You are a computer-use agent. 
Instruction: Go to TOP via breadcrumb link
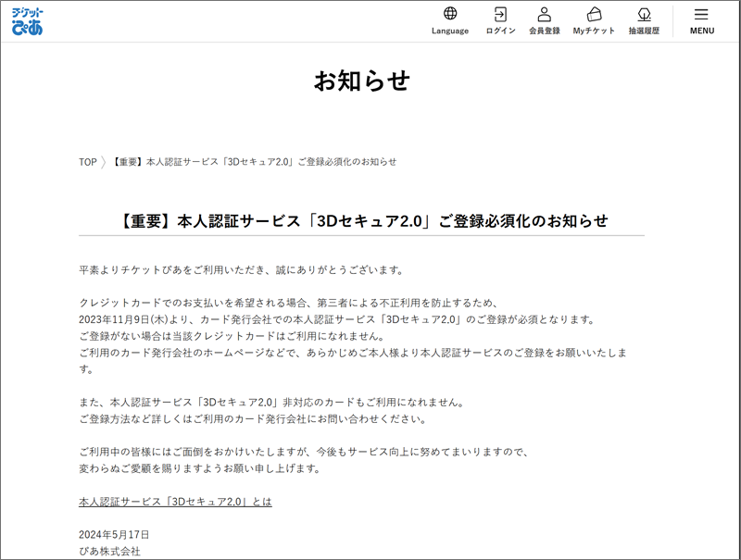point(87,162)
